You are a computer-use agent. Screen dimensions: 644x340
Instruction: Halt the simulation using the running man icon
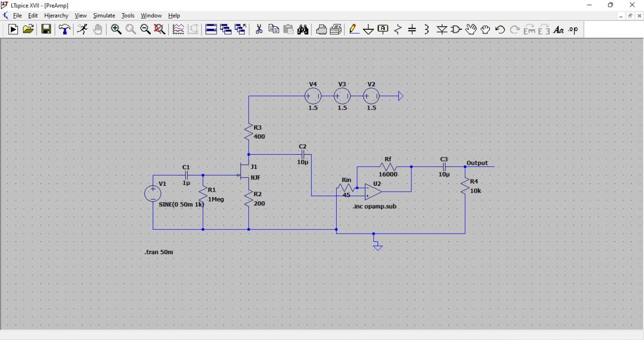click(x=82, y=29)
